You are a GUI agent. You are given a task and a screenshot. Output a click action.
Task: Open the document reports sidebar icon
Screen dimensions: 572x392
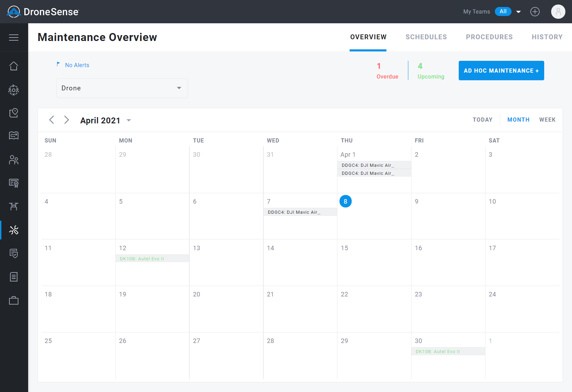(14, 277)
